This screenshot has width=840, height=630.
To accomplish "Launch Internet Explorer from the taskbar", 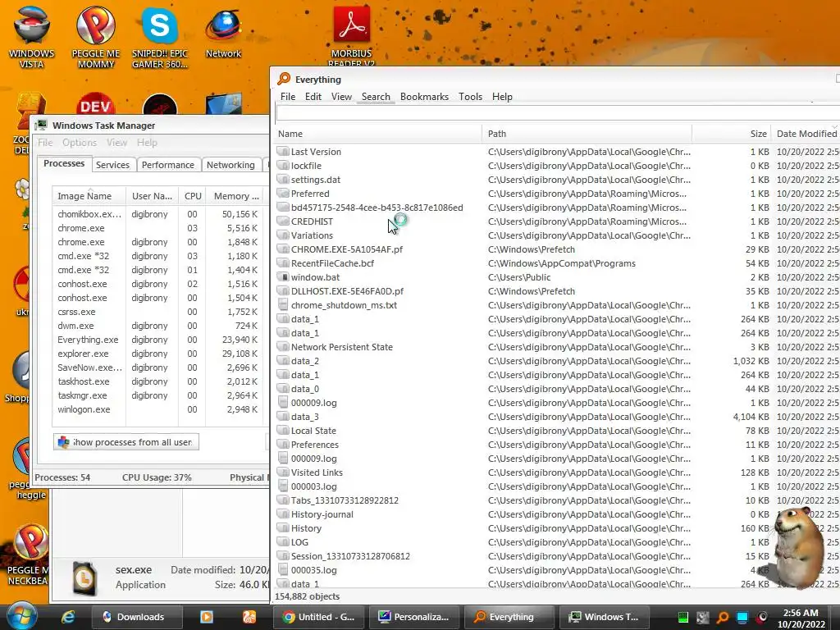I will click(68, 617).
